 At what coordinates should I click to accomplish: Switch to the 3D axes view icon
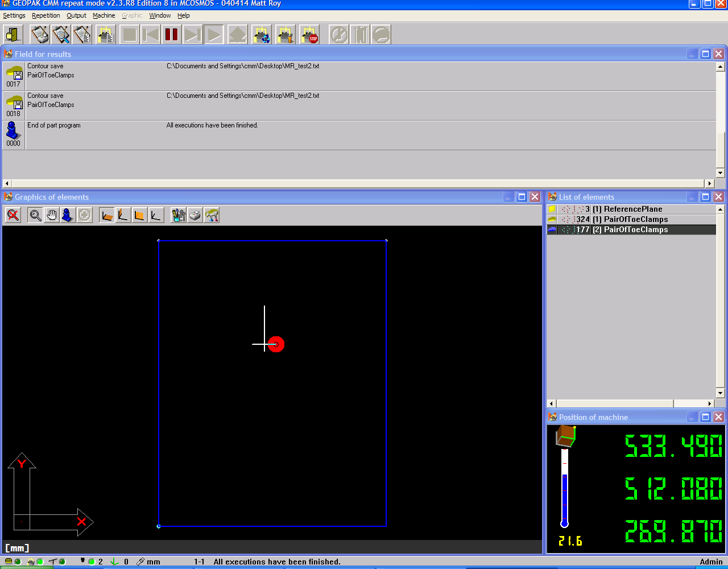pos(156,215)
